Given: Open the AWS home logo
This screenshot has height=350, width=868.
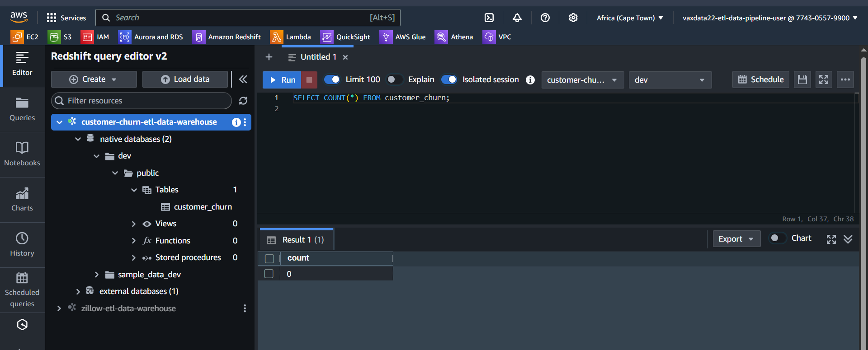Looking at the screenshot, I should coord(19,17).
